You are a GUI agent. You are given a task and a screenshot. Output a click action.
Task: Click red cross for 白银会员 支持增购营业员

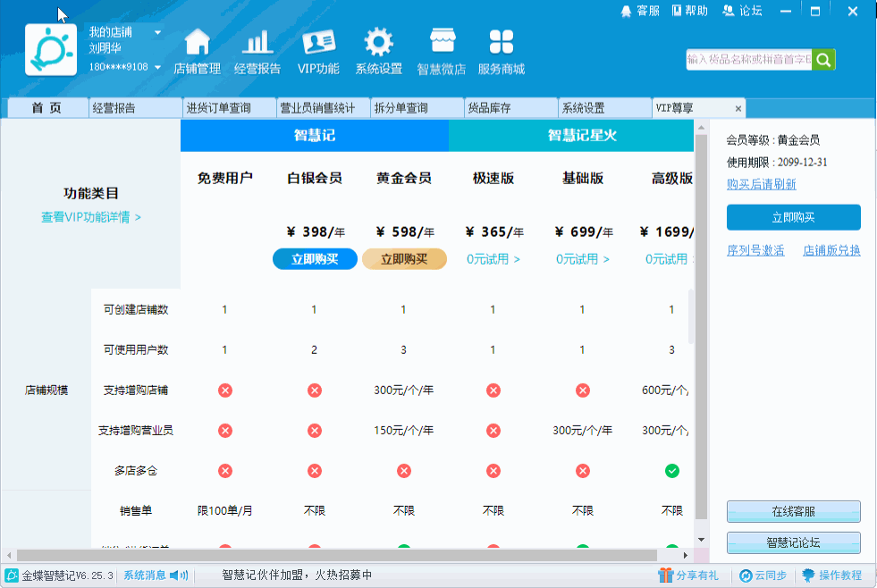tap(315, 431)
